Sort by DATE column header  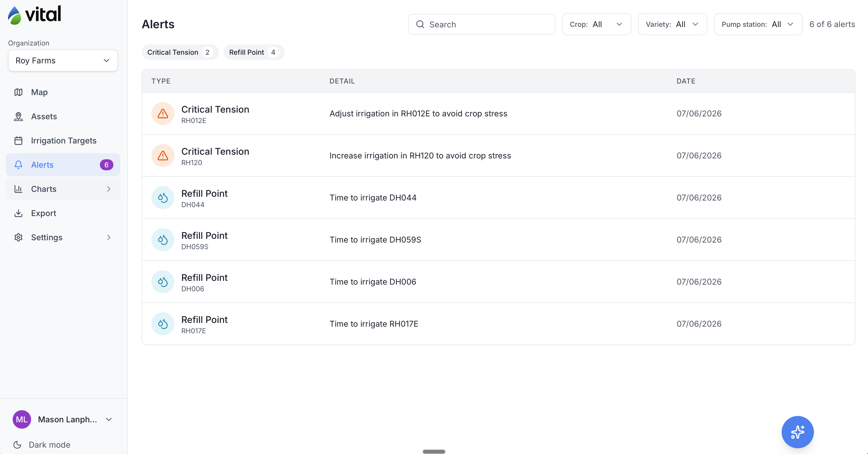tap(686, 81)
